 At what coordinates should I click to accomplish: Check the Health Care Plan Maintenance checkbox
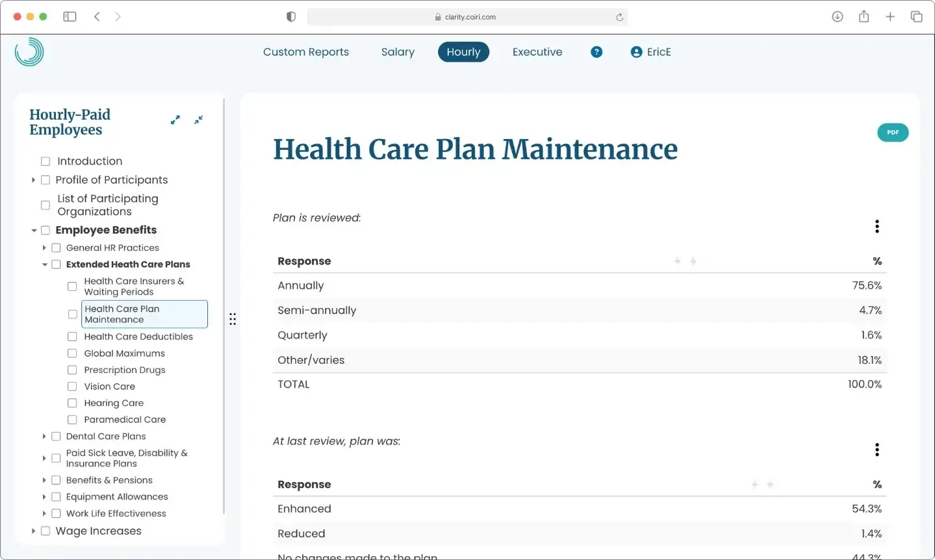click(x=72, y=314)
